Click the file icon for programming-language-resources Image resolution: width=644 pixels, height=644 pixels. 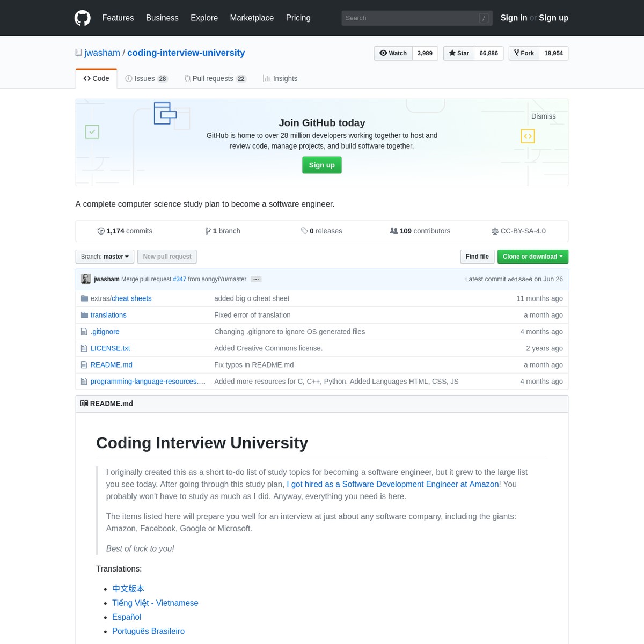pyautogui.click(x=84, y=382)
